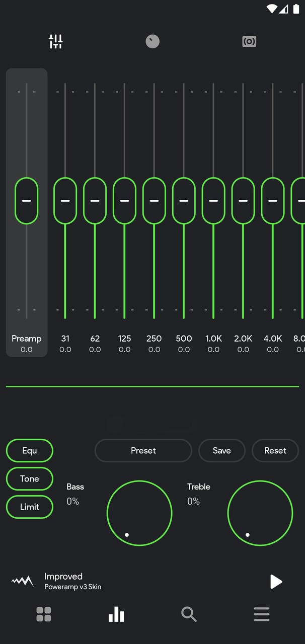The image size is (305, 644).
Task: Open the reverb speaker tab icon
Action: click(249, 41)
